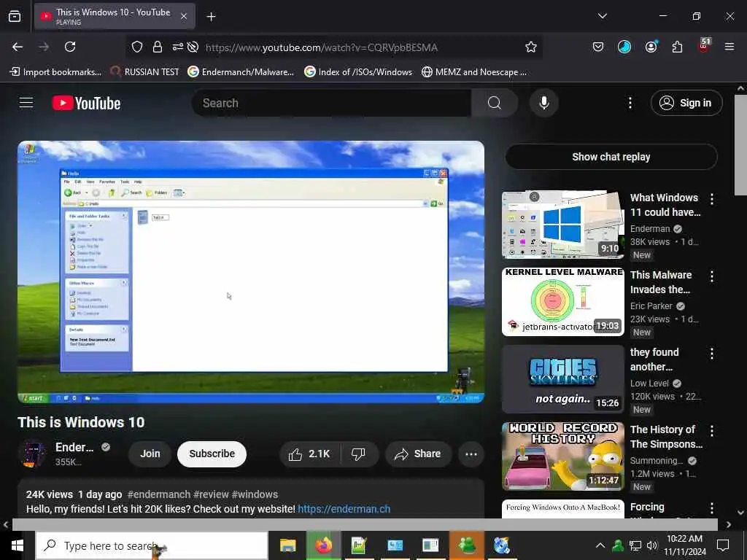Open options for 'What Windows 11' video
This screenshot has width=747, height=560.
pos(712,199)
